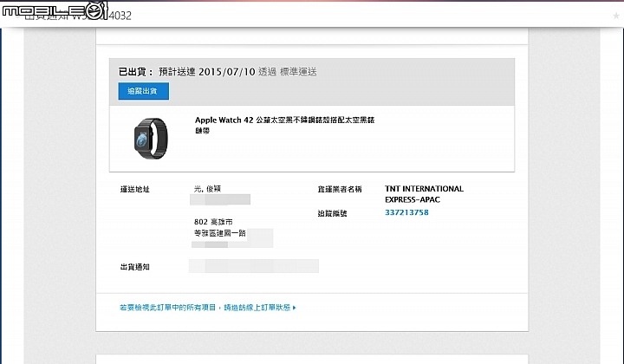The width and height of the screenshot is (624, 364).
Task: Click the 苓雅區建國一路 street address line
Action: (x=219, y=233)
